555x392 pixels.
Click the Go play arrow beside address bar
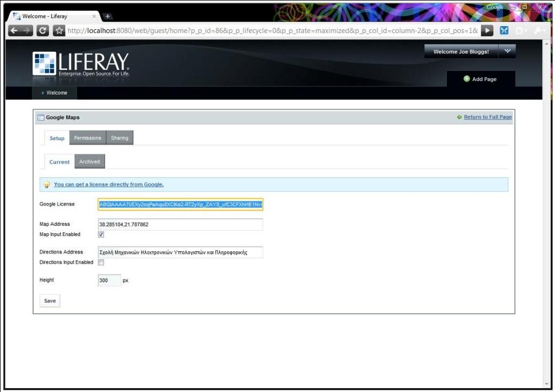pyautogui.click(x=487, y=30)
